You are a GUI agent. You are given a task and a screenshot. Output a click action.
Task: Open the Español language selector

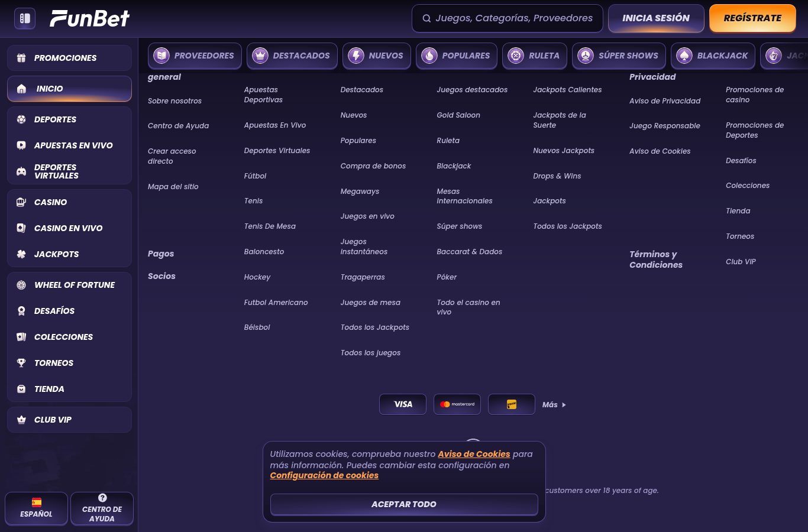37,508
